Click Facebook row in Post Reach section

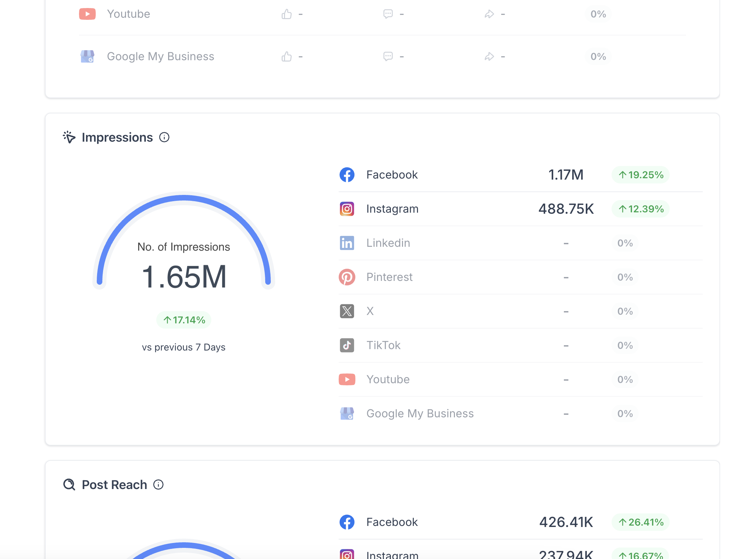click(392, 522)
